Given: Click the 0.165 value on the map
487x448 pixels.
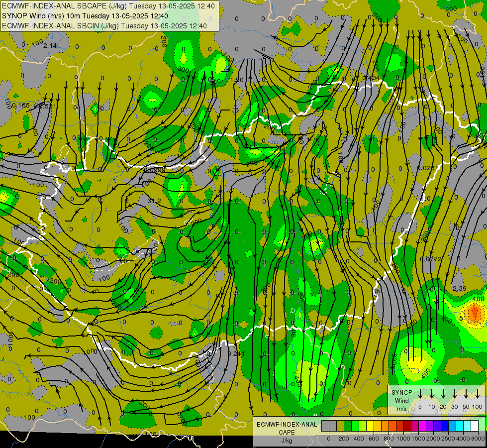Looking at the screenshot, I should (x=21, y=106).
